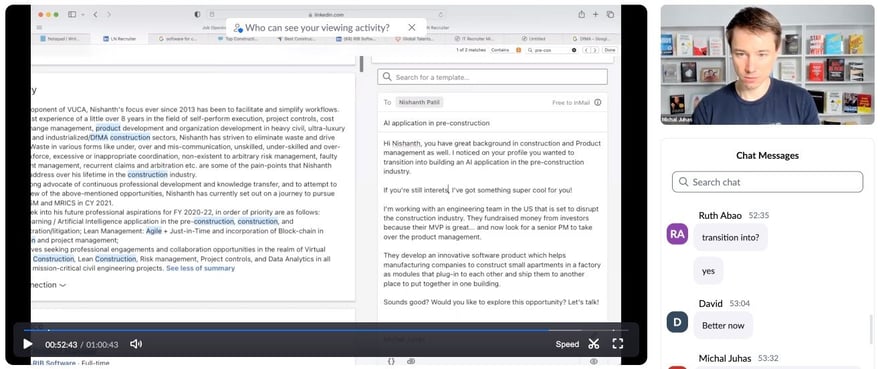Image resolution: width=880 pixels, height=369 pixels.
Task: Switch to the 'software for c...' tab
Action: tap(178, 39)
